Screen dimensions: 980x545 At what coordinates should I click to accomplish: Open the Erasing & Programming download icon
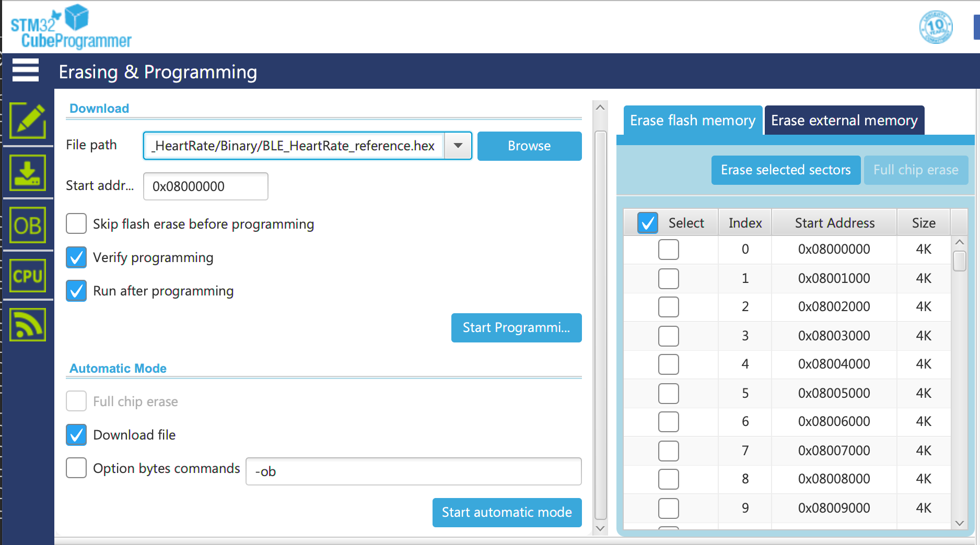[28, 173]
